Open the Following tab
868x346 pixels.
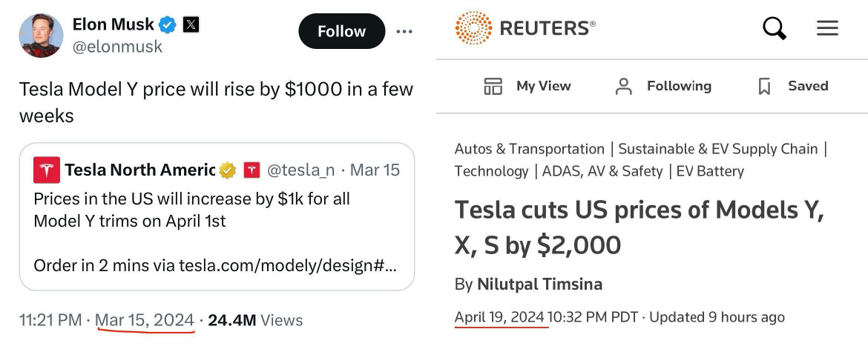tap(663, 86)
